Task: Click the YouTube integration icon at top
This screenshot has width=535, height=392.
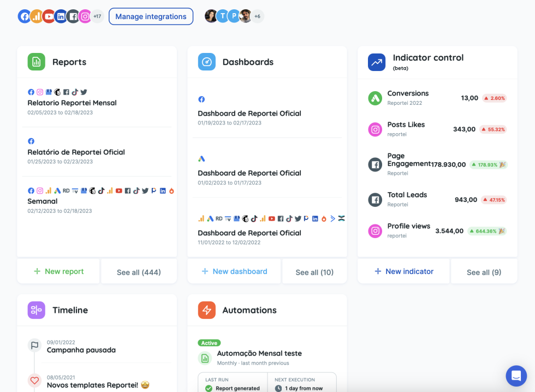Action: click(49, 16)
